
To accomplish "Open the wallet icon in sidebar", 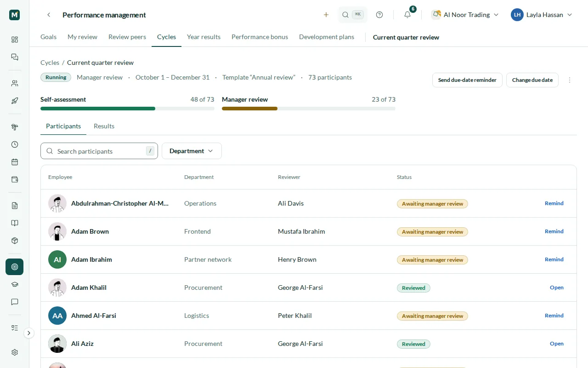I will [x=15, y=179].
